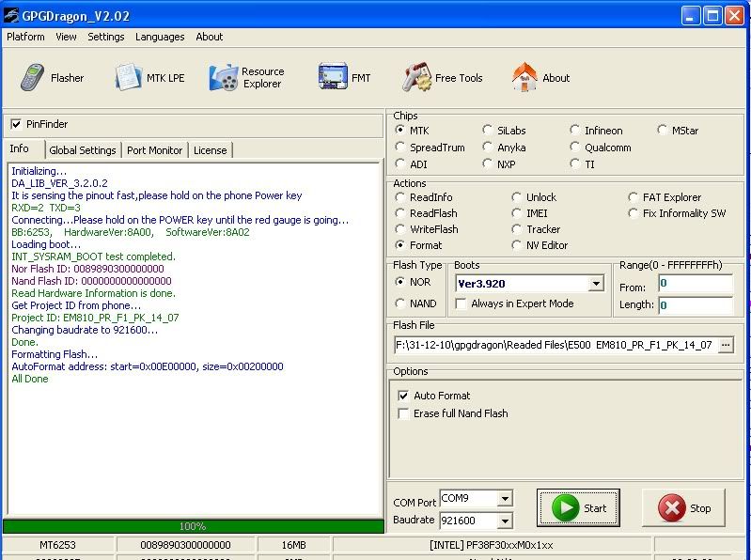Toggle the PinFinder checkbox
This screenshot has width=751, height=560.
[x=16, y=124]
